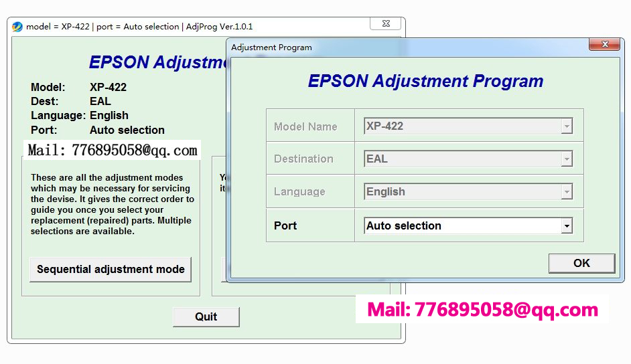Open the Port dropdown arrow

pyautogui.click(x=567, y=225)
